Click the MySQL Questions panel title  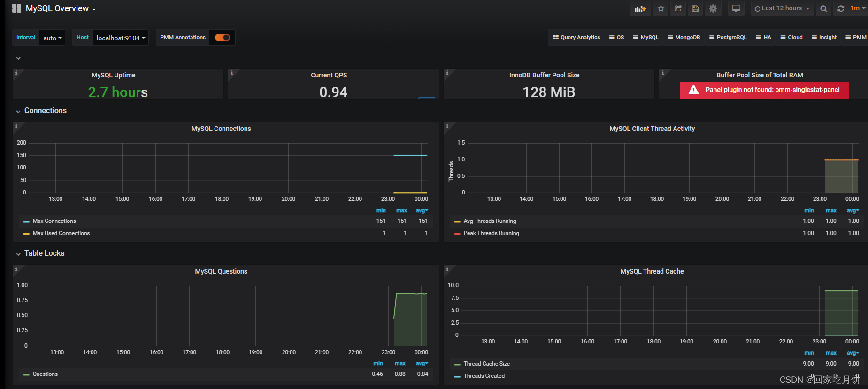[x=221, y=271]
